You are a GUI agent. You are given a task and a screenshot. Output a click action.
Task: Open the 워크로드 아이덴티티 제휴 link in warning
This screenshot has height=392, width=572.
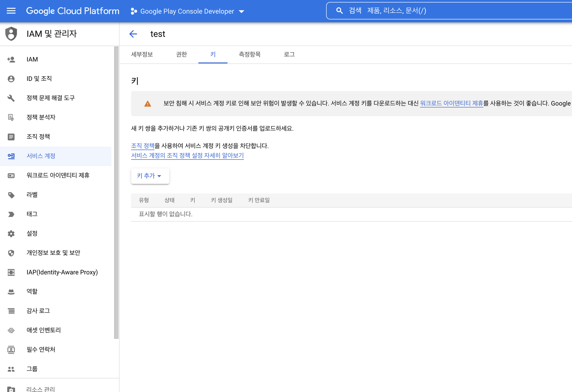coord(451,103)
